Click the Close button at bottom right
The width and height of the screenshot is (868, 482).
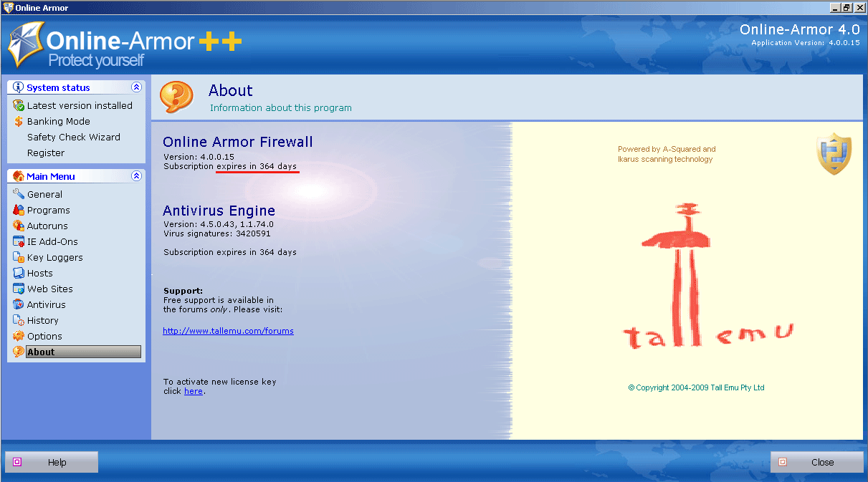coord(817,462)
